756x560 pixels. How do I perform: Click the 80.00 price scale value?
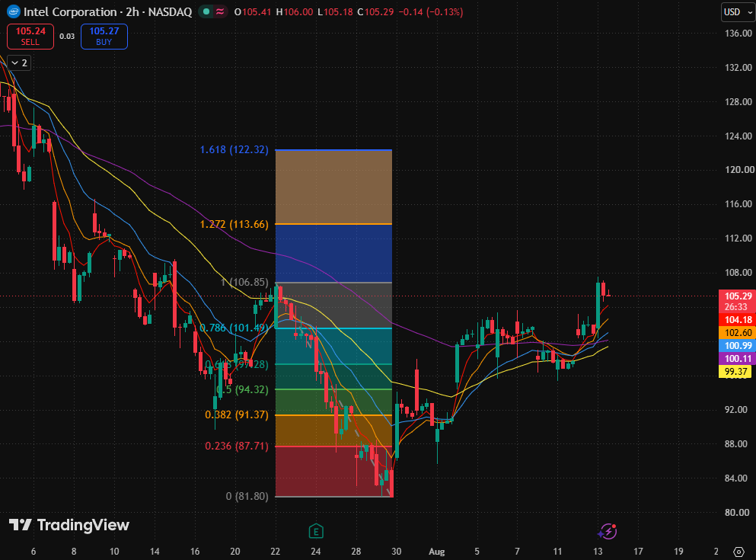tap(738, 512)
